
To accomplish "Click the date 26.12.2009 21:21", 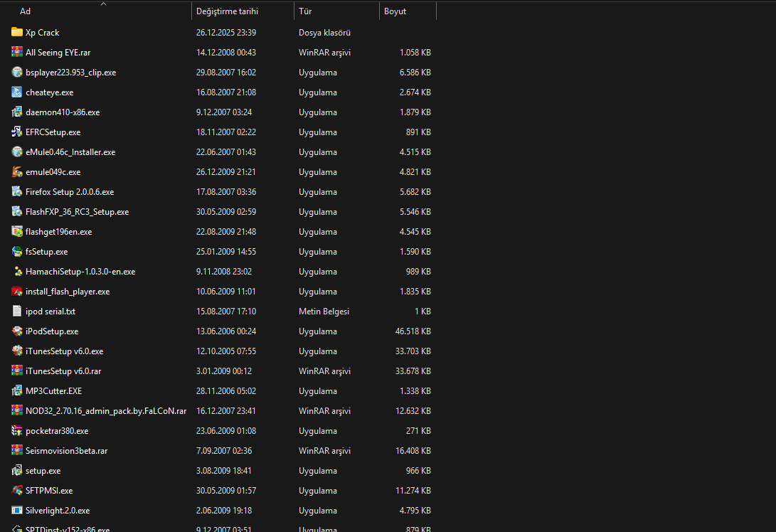I will [x=226, y=171].
